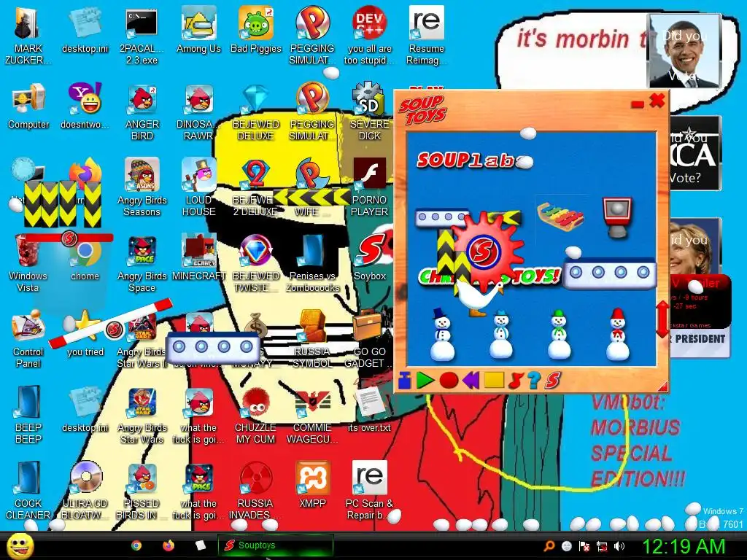Open the Control Panel desktop icon

click(28, 338)
